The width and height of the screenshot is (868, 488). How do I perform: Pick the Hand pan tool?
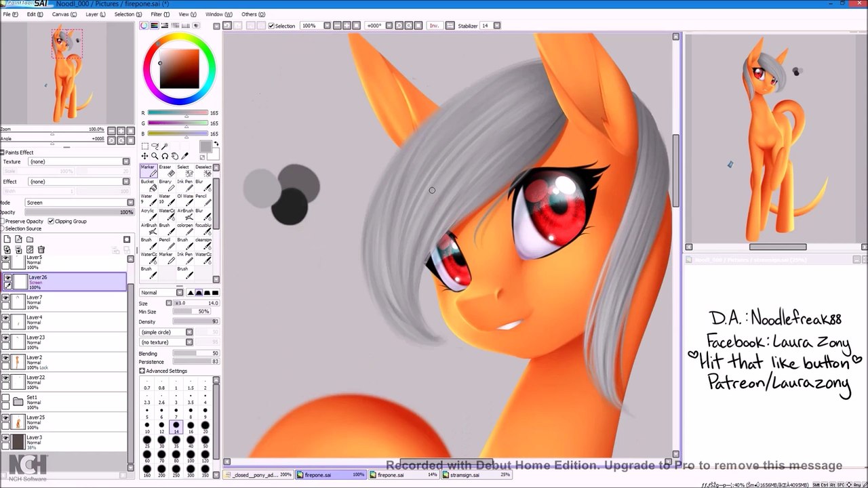click(174, 156)
